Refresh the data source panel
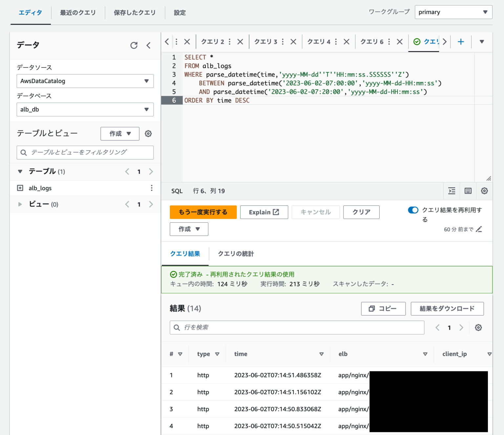This screenshot has width=504, height=435. pos(134,45)
